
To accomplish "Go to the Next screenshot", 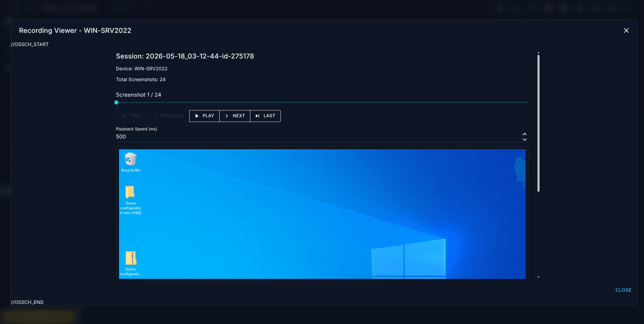I will 235,116.
